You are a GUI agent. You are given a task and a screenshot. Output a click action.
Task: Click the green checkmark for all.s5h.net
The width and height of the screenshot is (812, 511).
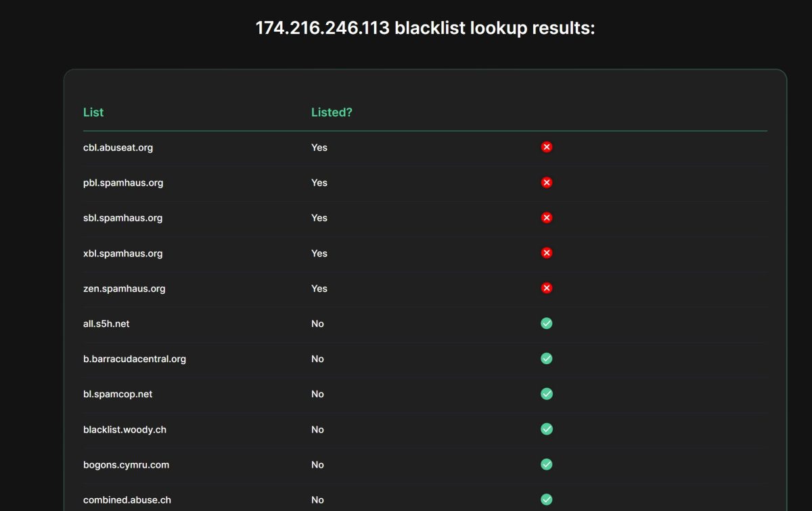tap(547, 324)
